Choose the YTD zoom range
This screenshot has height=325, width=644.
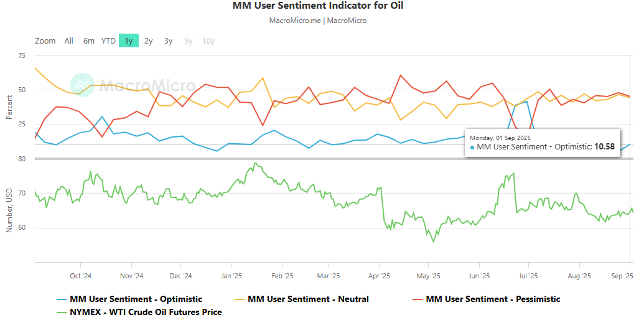click(x=108, y=40)
